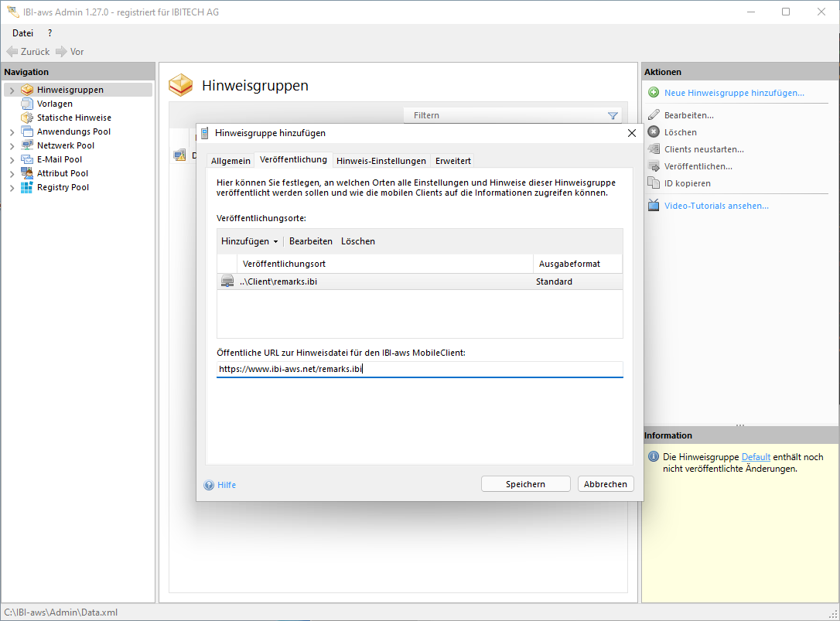Image resolution: width=840 pixels, height=621 pixels.
Task: Click the green plus icon for new Hinweisgruppe
Action: coord(654,93)
